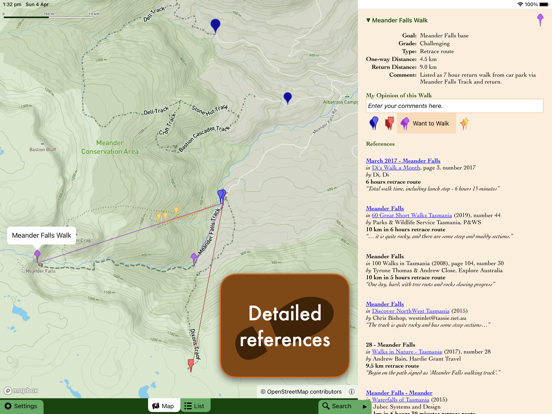Open Walks in Nature - Tasmania link

coord(407,352)
